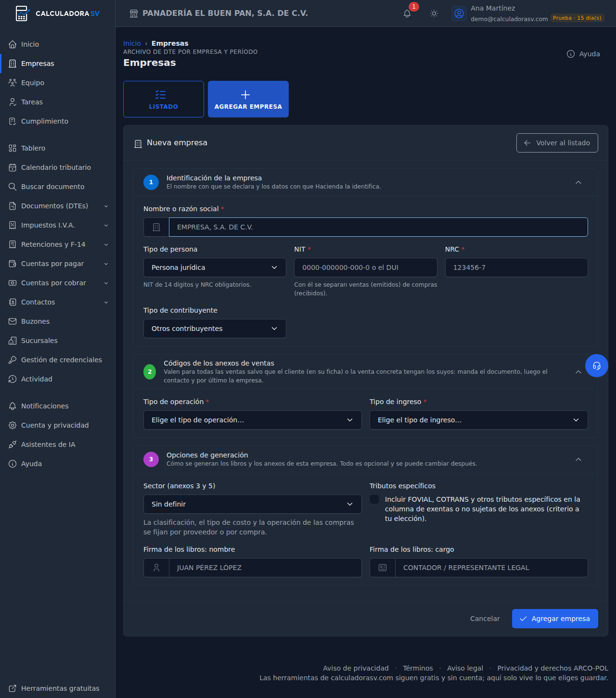Open Cuenta y privacidad in the sidebar
Viewport: 616px width, 698px height.
pos(58,425)
